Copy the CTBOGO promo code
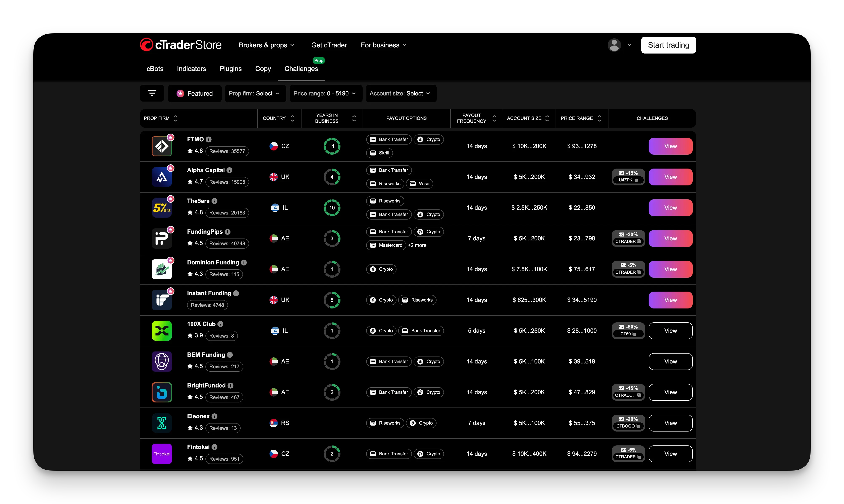844x504 pixels. tap(638, 426)
